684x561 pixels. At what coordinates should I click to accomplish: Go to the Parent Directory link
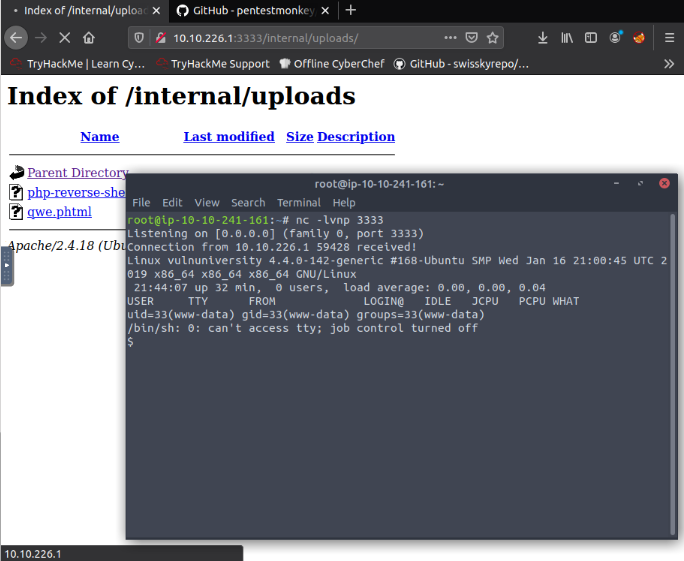(x=77, y=173)
